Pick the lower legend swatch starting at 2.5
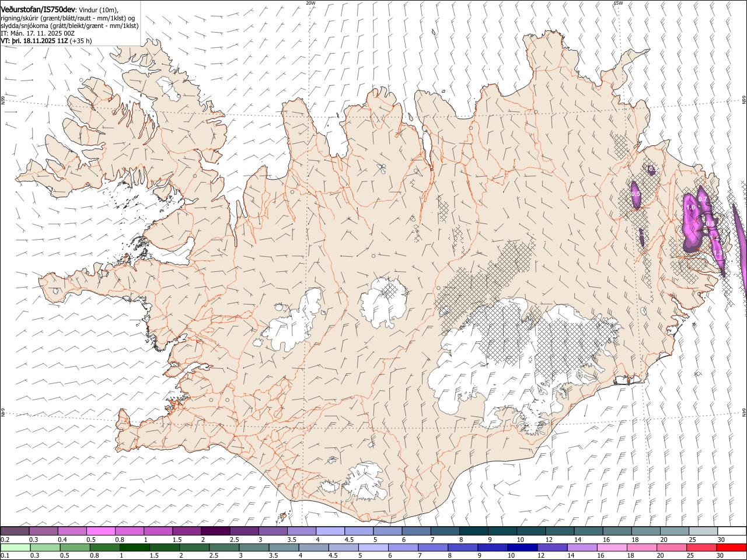Screen dimensions: 747x560 point(224,548)
